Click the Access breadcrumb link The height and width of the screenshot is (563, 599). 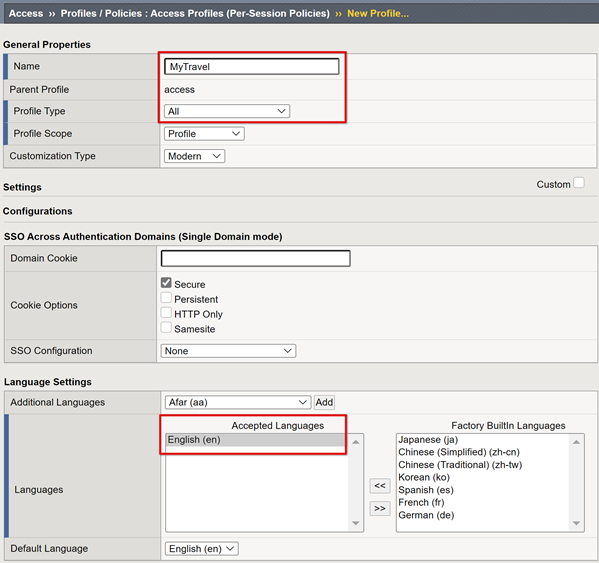(x=26, y=13)
